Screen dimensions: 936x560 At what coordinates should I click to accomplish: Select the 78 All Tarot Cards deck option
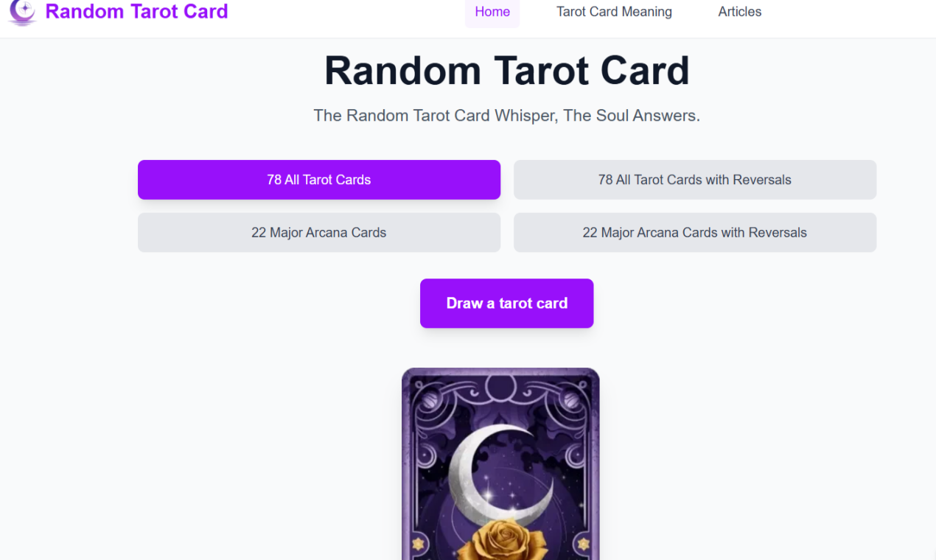pos(319,180)
